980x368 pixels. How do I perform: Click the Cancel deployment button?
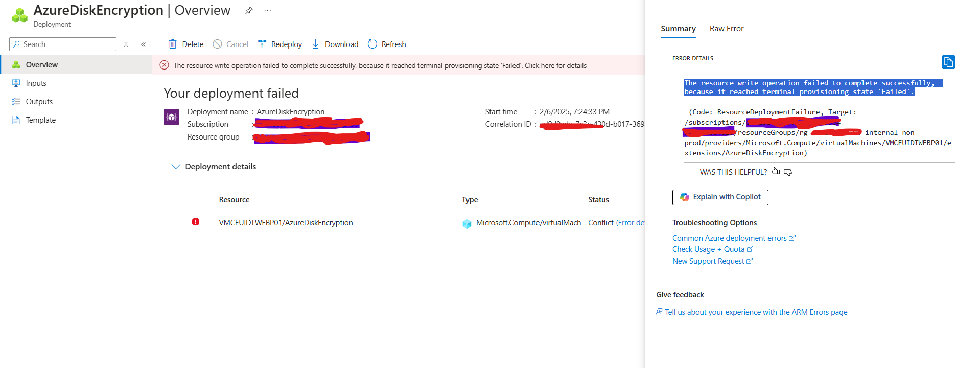point(230,44)
